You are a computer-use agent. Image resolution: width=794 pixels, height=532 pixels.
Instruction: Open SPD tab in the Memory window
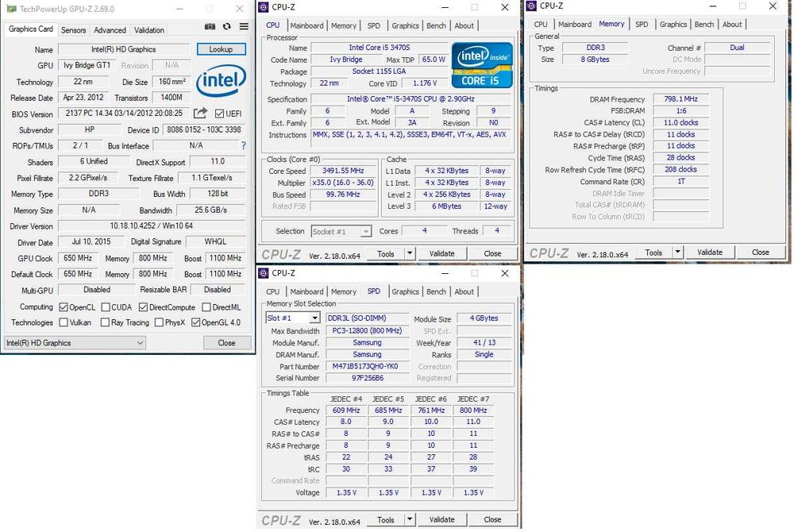642,25
